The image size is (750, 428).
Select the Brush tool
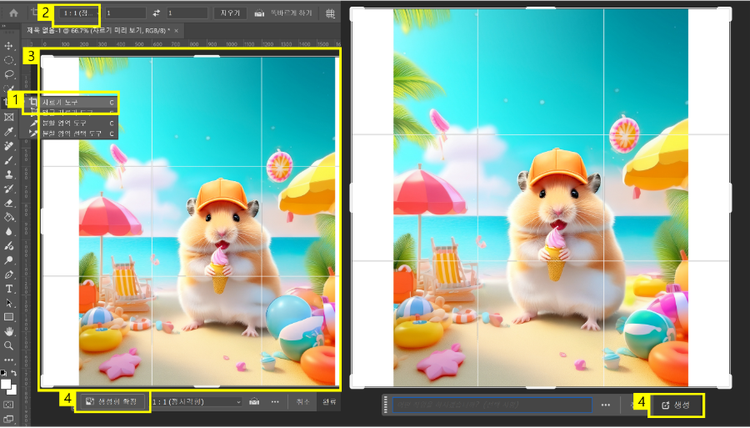point(9,160)
